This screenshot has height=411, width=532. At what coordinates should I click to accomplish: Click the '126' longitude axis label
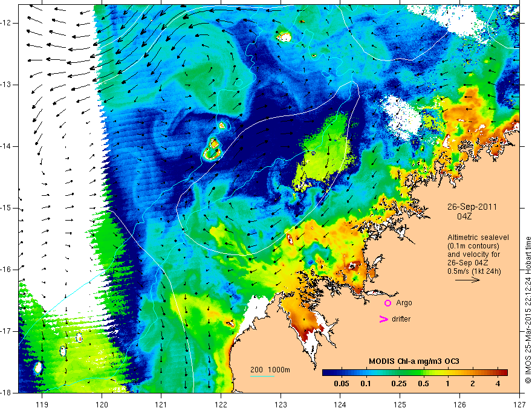[x=459, y=404]
